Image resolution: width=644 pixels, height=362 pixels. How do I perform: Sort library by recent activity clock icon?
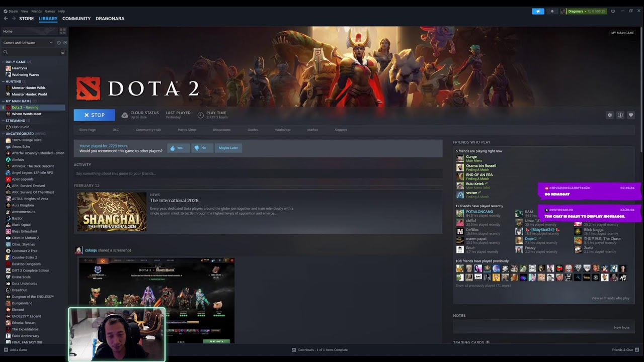[58, 43]
